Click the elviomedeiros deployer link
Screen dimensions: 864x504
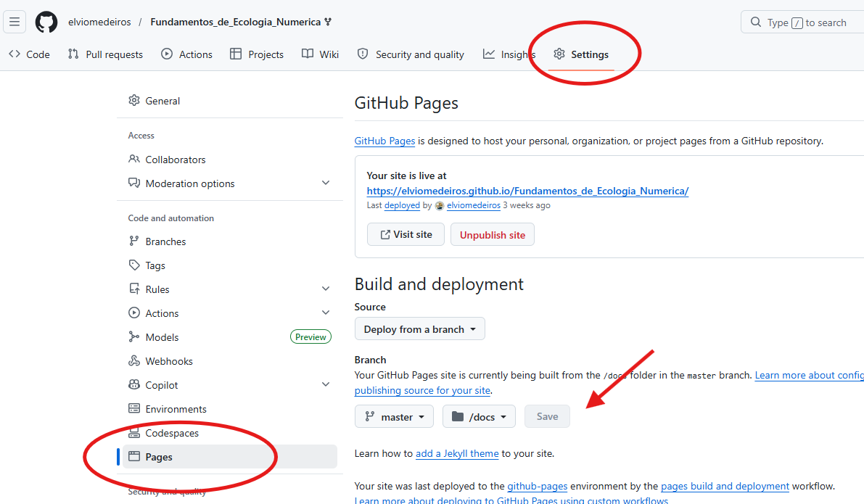[x=473, y=205]
